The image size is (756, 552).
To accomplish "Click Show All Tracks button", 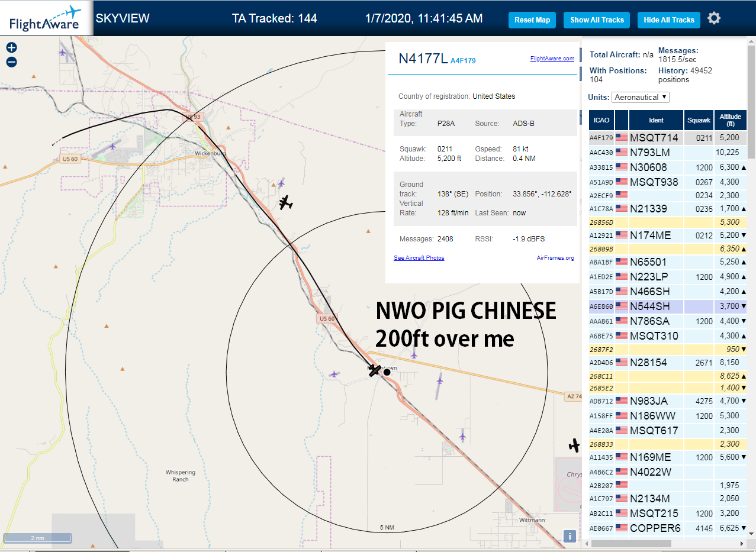I will point(597,20).
